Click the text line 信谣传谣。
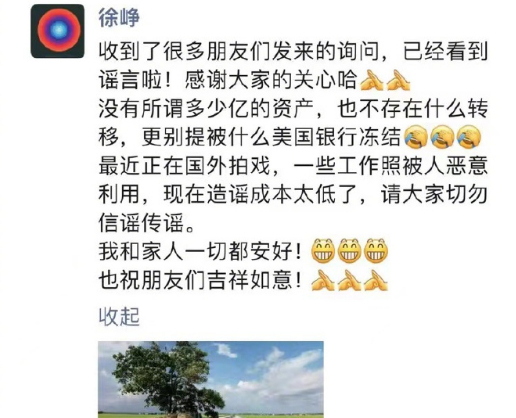 147,223
